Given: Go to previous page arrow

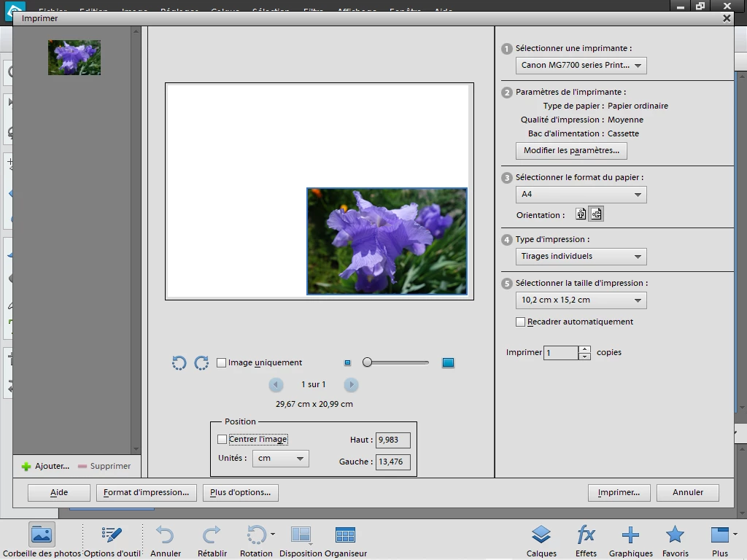Looking at the screenshot, I should (276, 385).
